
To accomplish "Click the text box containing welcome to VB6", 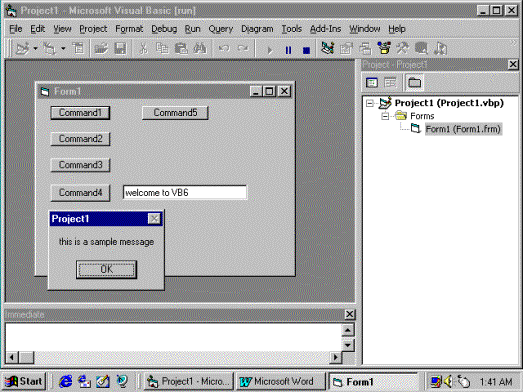I will (185, 192).
